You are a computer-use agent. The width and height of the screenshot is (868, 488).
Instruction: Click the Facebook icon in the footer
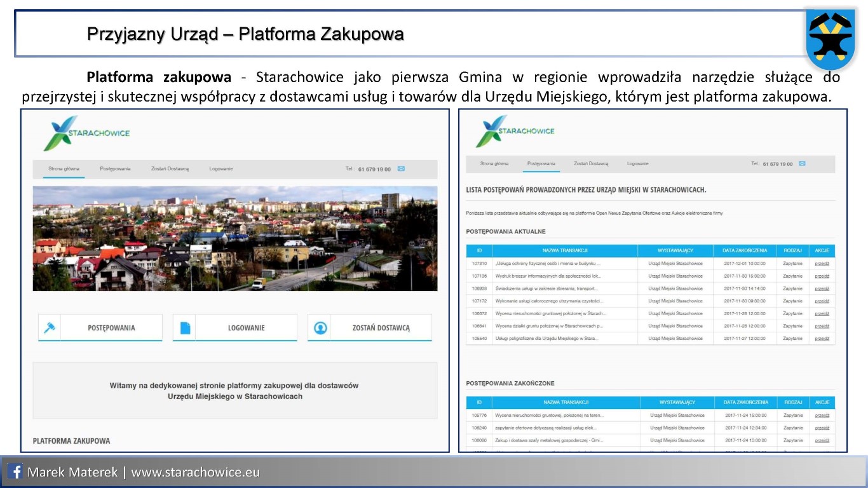coord(15,472)
